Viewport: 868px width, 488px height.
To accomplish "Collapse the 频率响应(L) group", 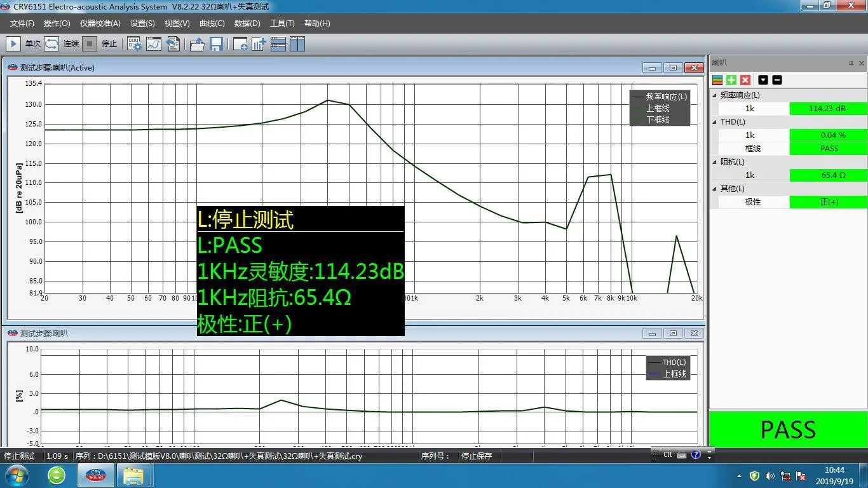I will [715, 95].
